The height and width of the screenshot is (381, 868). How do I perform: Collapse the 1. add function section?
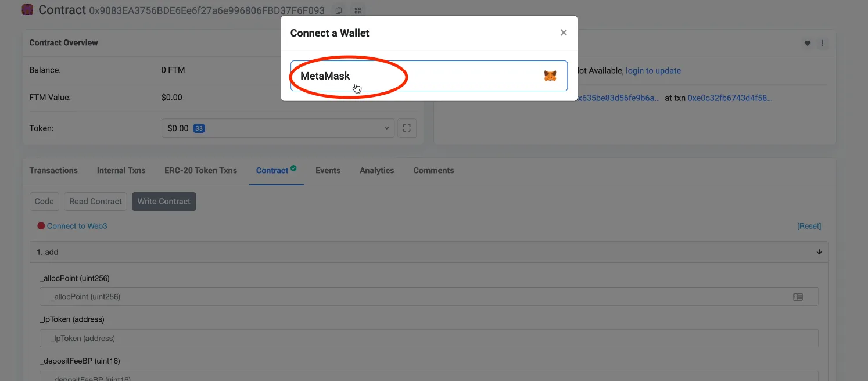point(819,252)
